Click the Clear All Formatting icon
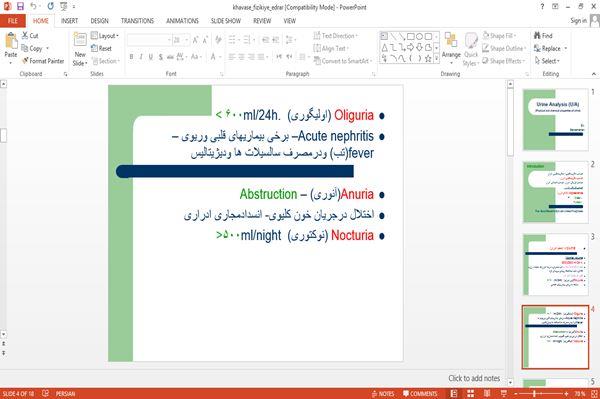600x399 pixels. pyautogui.click(x=218, y=40)
